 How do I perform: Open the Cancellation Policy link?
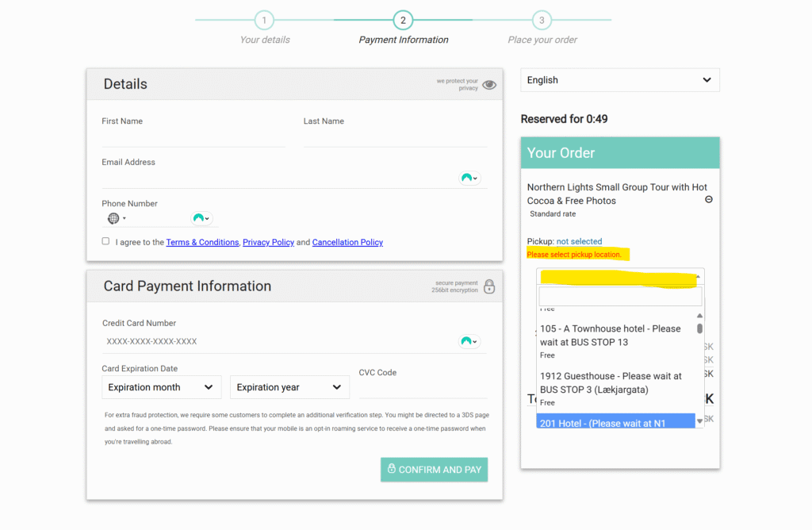click(347, 242)
